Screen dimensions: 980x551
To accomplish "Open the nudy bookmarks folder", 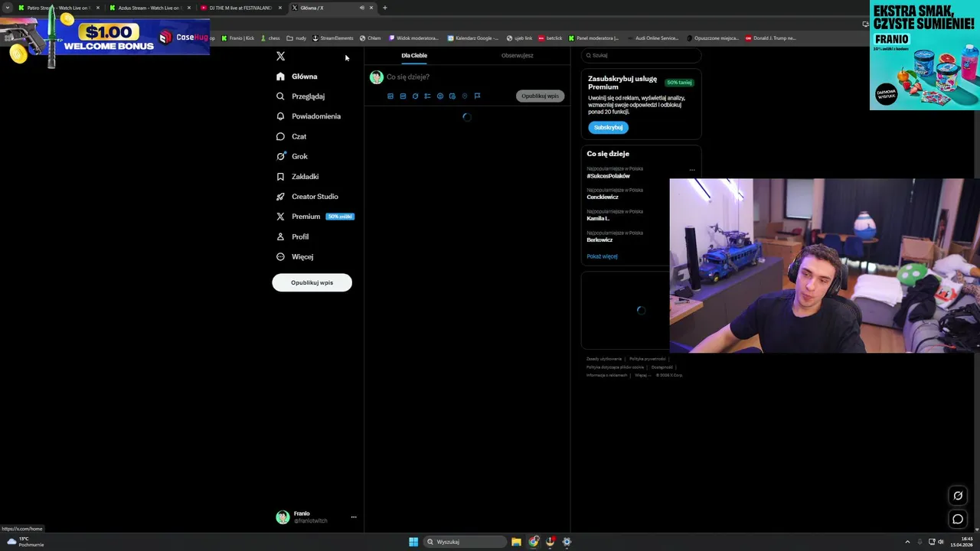I will [x=296, y=37].
